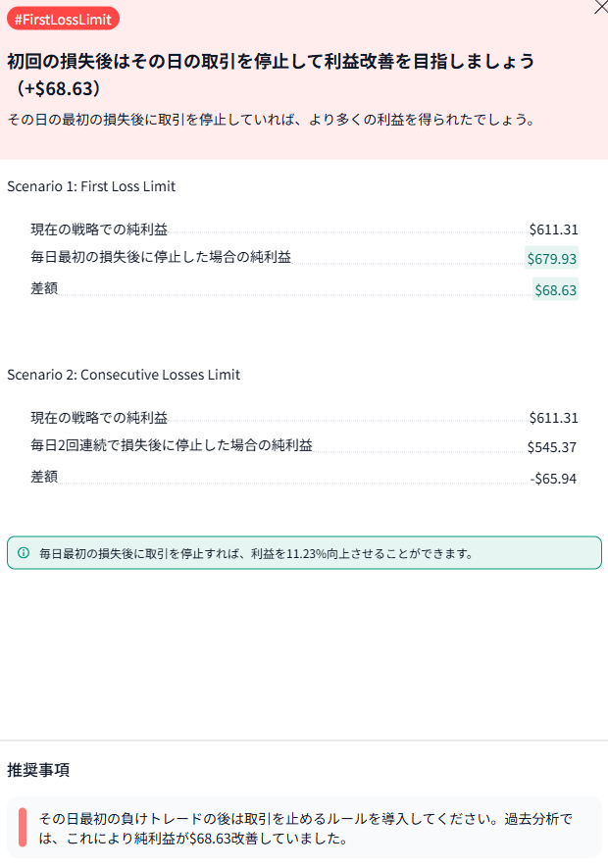The height and width of the screenshot is (868, 608).
Task: Click the 毎日最初の損失後に停止した場合の純利益 label
Action: click(161, 257)
